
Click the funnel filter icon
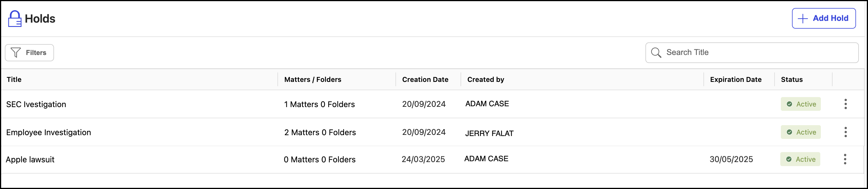(15, 53)
